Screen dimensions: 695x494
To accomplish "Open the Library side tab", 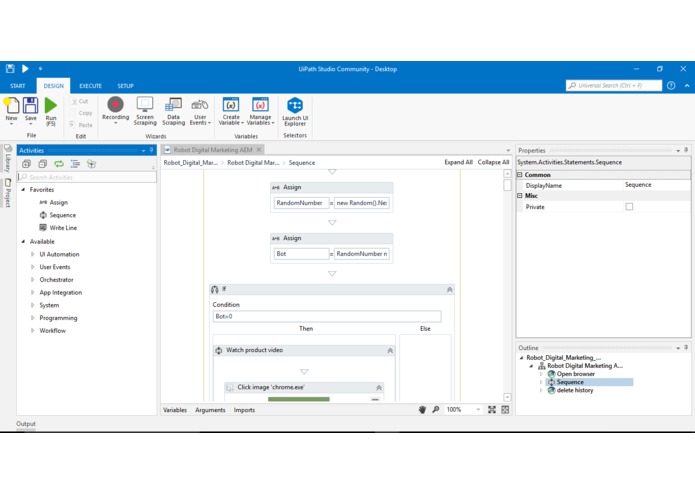I will pyautogui.click(x=8, y=159).
